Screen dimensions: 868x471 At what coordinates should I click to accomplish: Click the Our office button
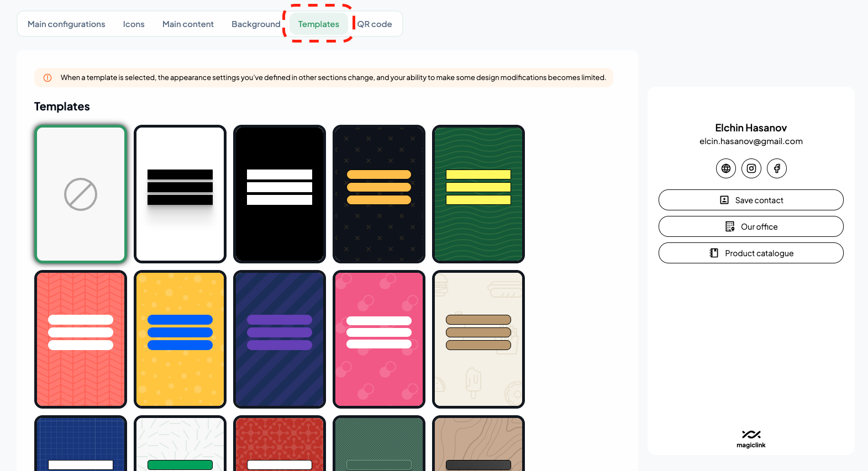coord(751,226)
